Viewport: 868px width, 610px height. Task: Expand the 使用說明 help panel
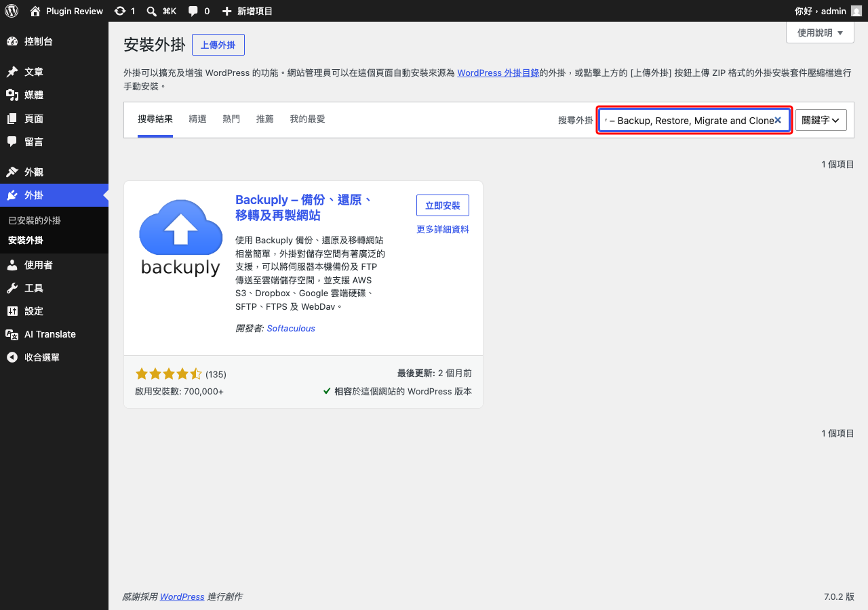pos(820,33)
